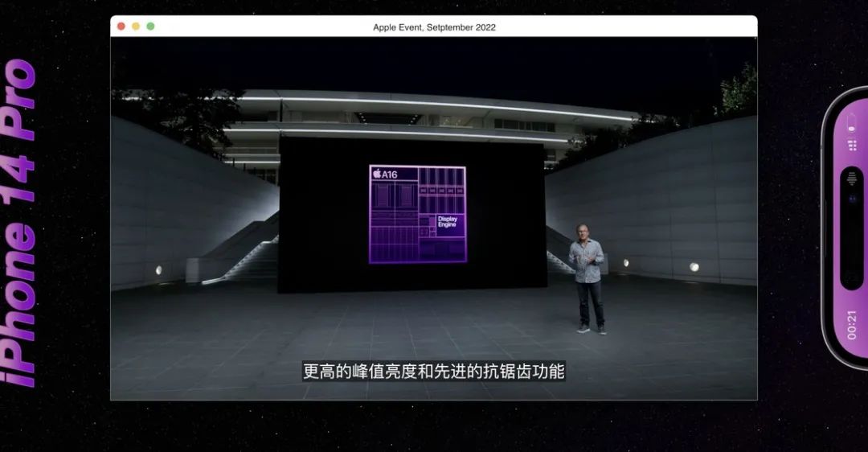Click the 'Apple Event, Setptember 2022' window title
The height and width of the screenshot is (452, 868).
(x=434, y=27)
